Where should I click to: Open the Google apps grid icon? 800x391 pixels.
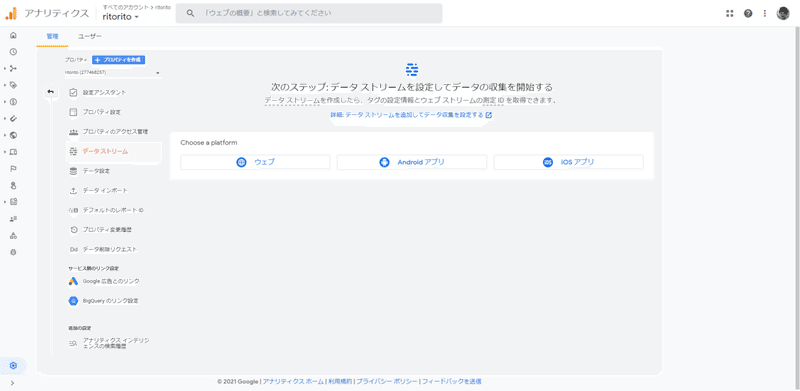[x=730, y=13]
